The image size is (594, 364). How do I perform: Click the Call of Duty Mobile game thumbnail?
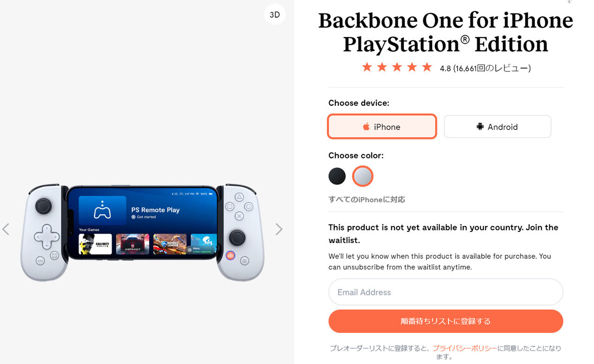(95, 244)
